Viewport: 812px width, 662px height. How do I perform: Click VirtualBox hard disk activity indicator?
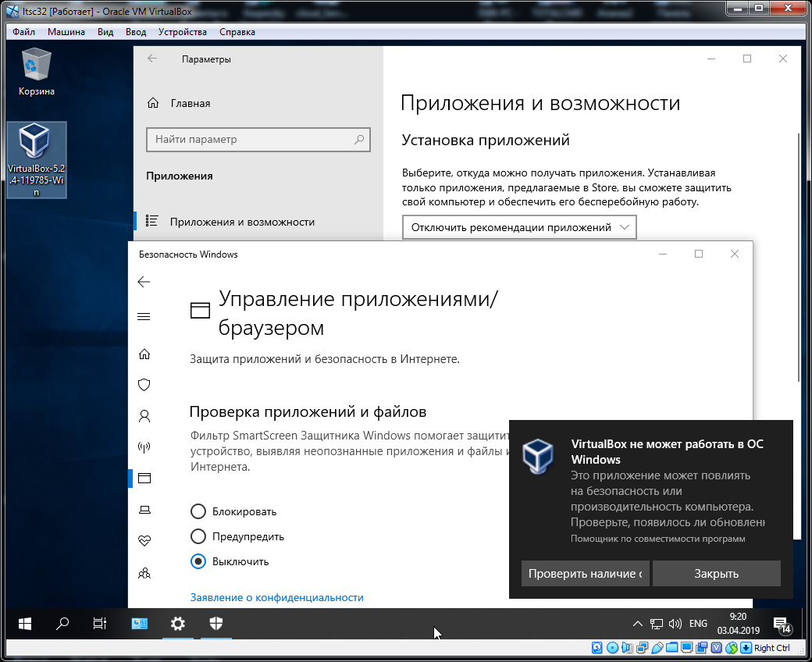point(597,647)
